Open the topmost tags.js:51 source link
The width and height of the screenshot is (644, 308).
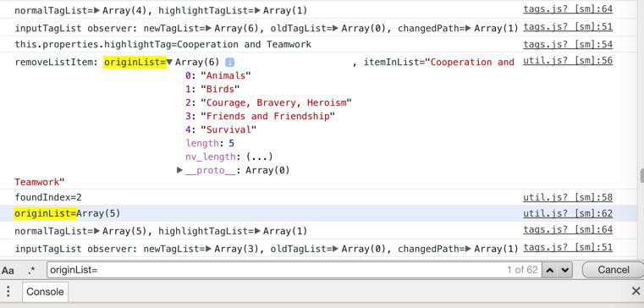568,27
